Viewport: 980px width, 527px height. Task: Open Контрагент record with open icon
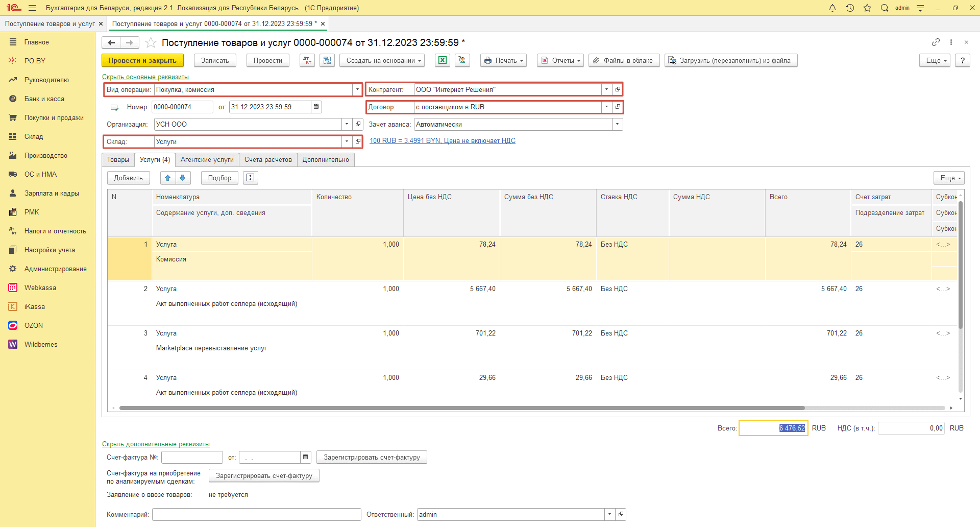point(618,90)
